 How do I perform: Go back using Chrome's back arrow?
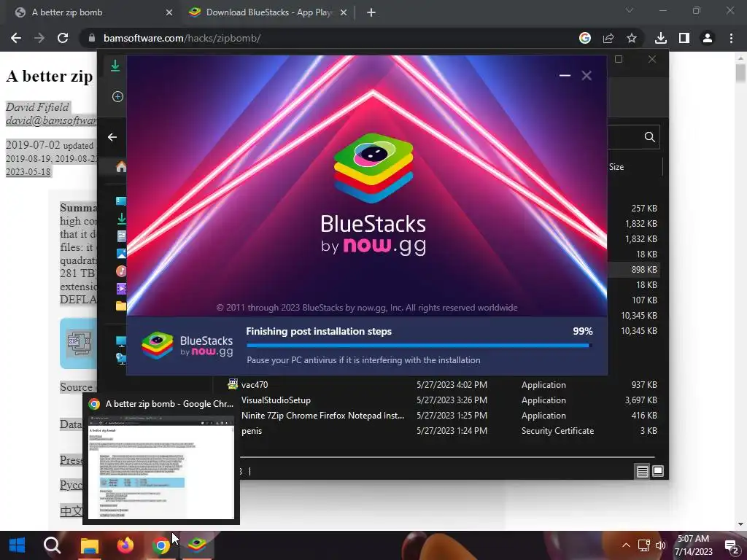[x=16, y=38]
